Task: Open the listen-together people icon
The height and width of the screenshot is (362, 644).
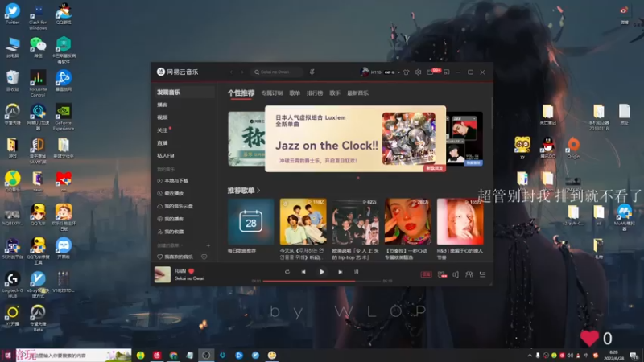Action: [469, 274]
